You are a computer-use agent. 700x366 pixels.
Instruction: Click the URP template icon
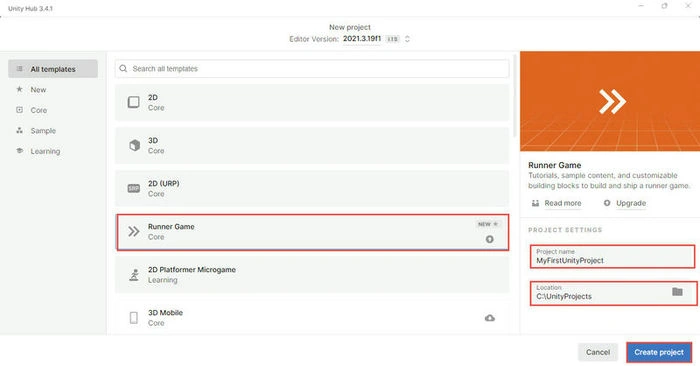[x=134, y=189]
